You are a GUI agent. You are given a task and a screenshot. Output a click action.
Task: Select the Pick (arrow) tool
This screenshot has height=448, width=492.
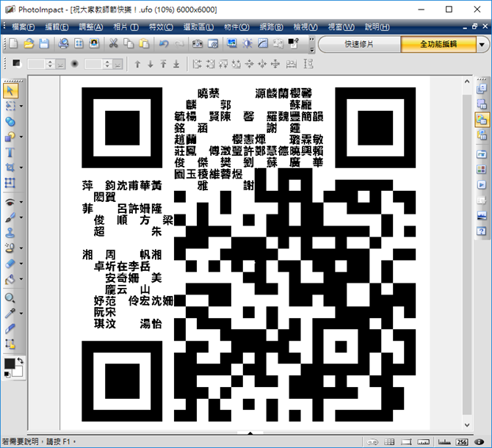(x=10, y=91)
